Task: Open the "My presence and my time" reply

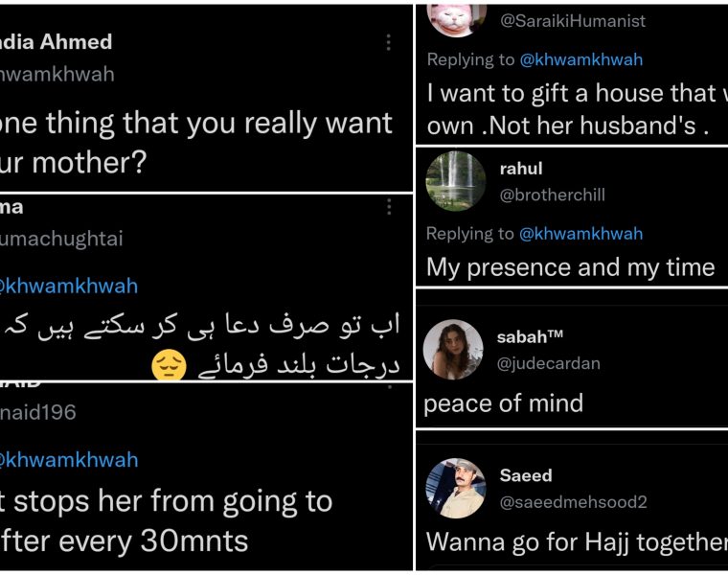Action: tap(571, 267)
